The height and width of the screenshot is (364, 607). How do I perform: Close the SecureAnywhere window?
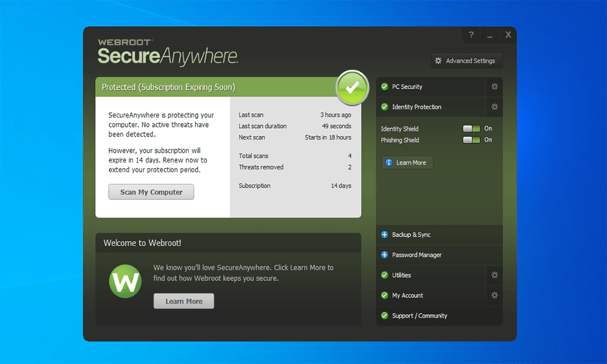click(x=508, y=35)
